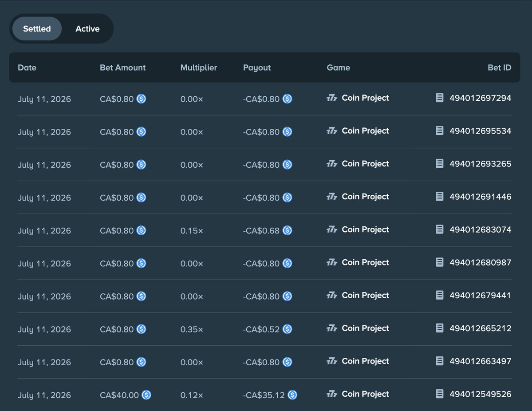Open receipt icon for bet 494012693265
The width and height of the screenshot is (532, 411).
[439, 164]
